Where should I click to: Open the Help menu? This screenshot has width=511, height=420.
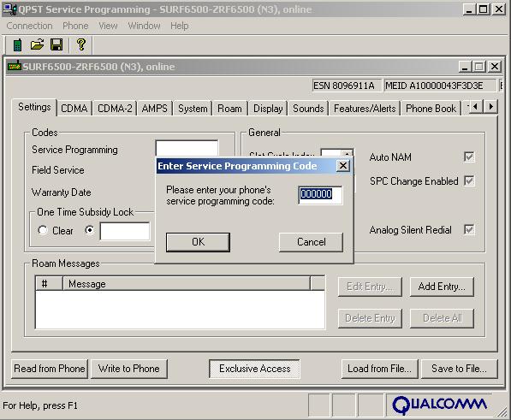(179, 26)
